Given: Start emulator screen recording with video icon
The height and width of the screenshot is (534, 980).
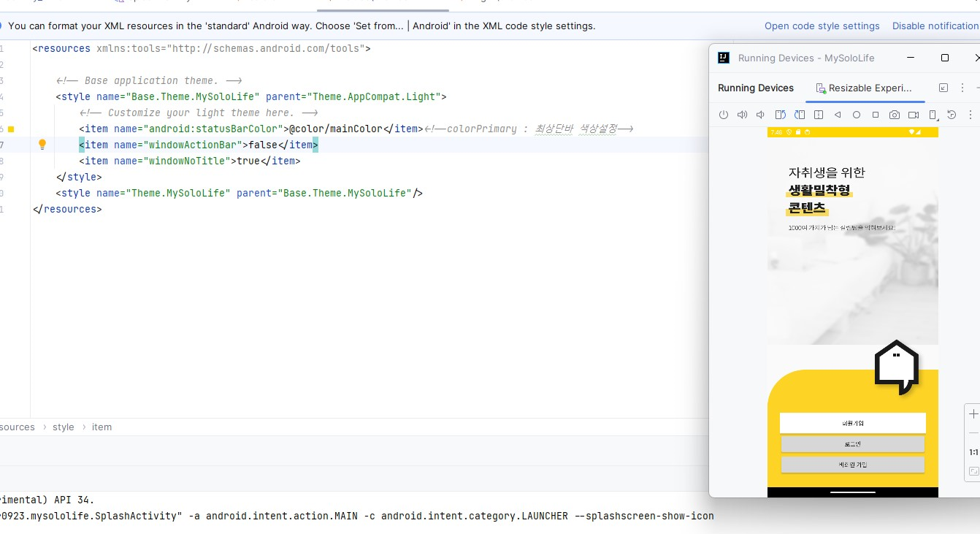Looking at the screenshot, I should [914, 115].
